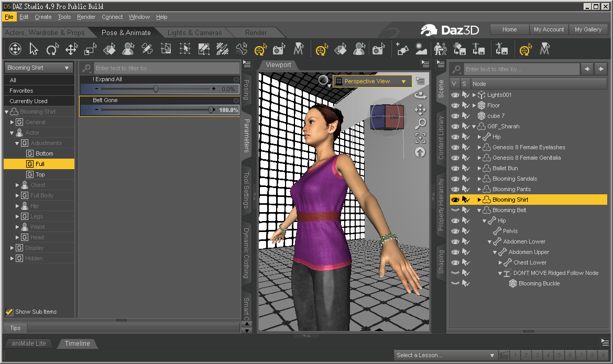Switch to the Lights & Cameras tab
The image size is (613, 364).
pos(194,32)
